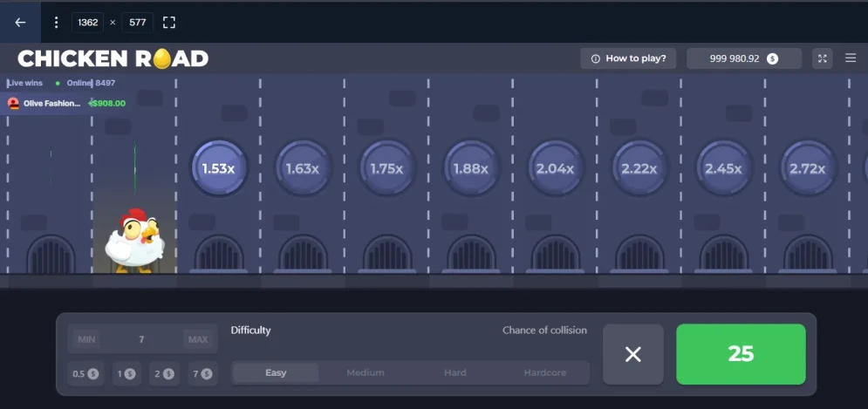
Task: Pick Hardcore difficulty option
Action: (x=544, y=372)
